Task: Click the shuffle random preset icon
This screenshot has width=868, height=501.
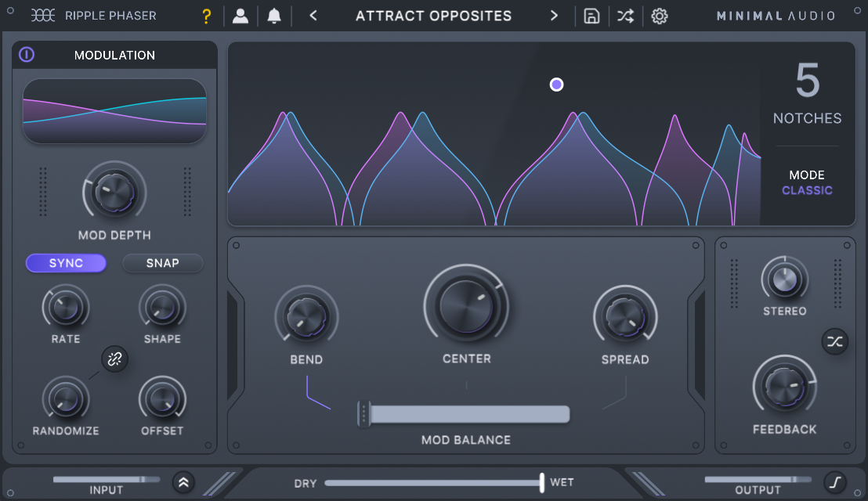Action: click(x=625, y=16)
